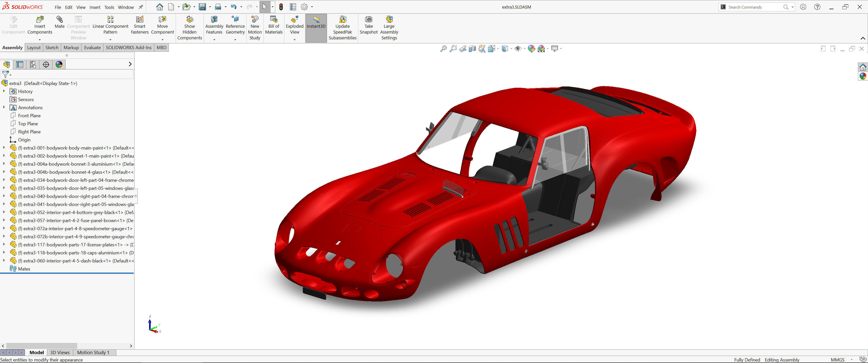868x363 pixels.
Task: Collapse the CommandManager ribbon with the caret
Action: tap(863, 38)
